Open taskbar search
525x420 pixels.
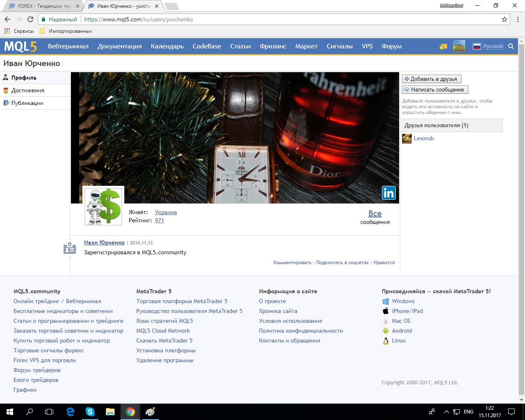(x=30, y=412)
